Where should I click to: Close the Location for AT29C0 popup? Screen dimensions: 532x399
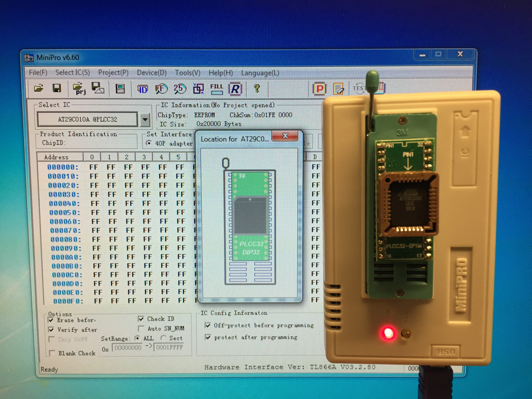(285, 136)
